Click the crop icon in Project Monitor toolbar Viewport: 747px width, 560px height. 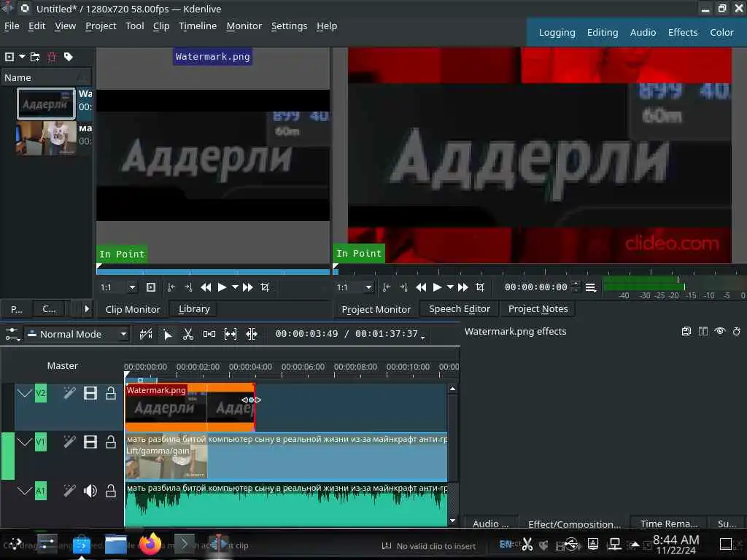[480, 287]
